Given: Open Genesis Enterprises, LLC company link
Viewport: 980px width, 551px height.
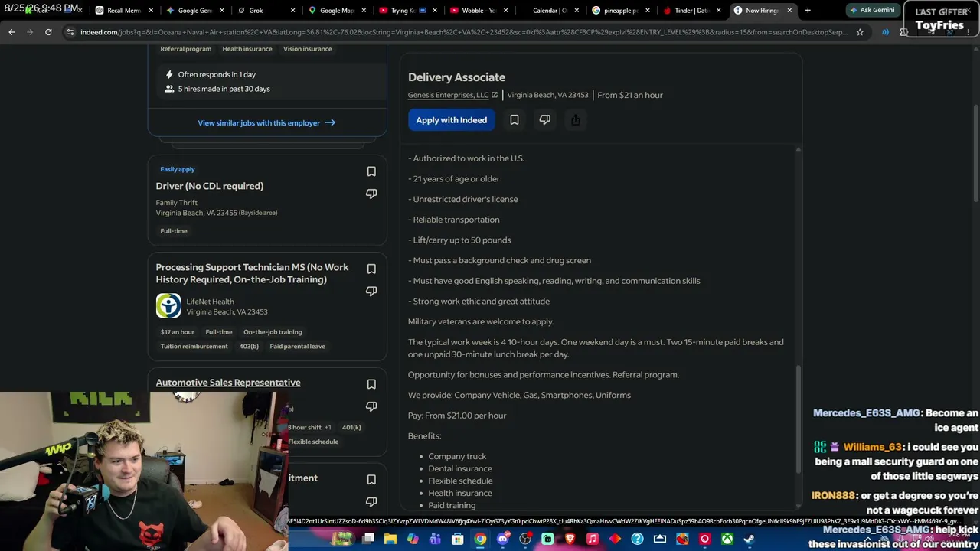Looking at the screenshot, I should 452,95.
